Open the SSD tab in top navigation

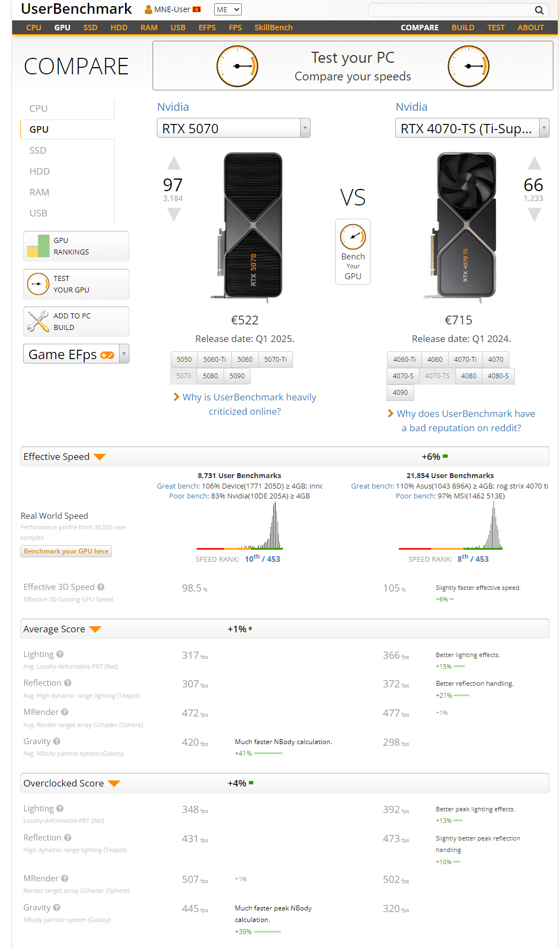tap(90, 28)
